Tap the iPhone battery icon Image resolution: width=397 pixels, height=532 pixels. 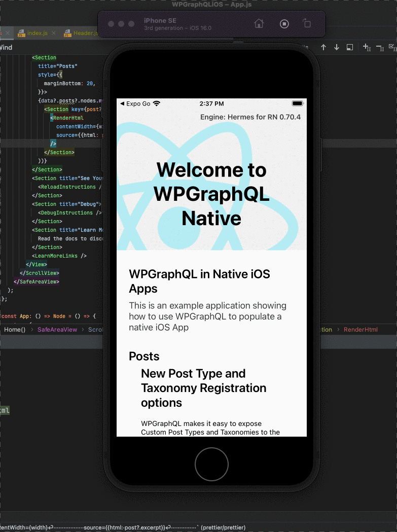point(297,103)
